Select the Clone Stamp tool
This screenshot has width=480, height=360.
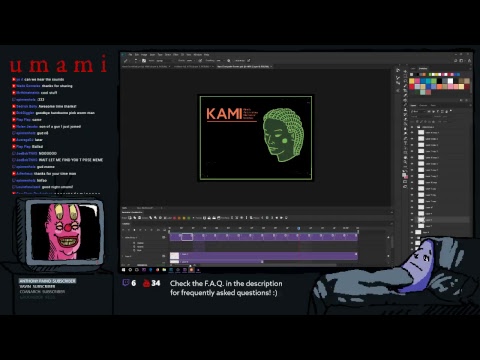(405, 109)
